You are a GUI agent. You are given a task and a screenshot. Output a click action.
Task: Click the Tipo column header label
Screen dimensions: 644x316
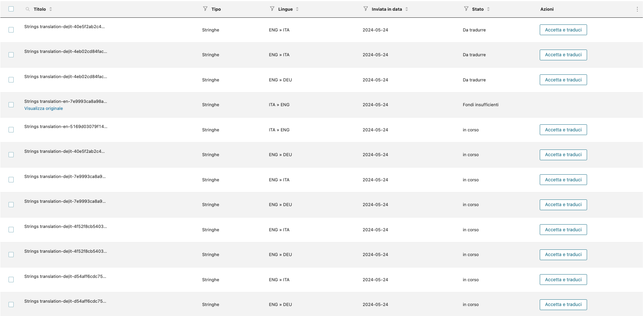pos(216,9)
